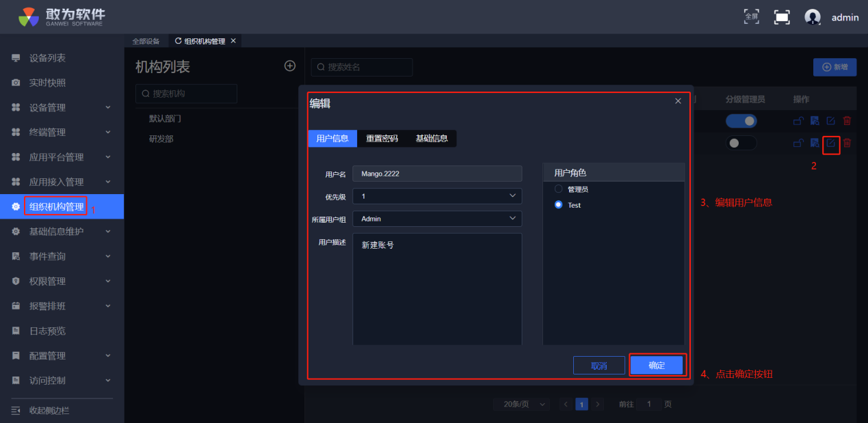Click the 用户角色 panel header
Viewport: 868px width, 423px height.
coord(614,172)
